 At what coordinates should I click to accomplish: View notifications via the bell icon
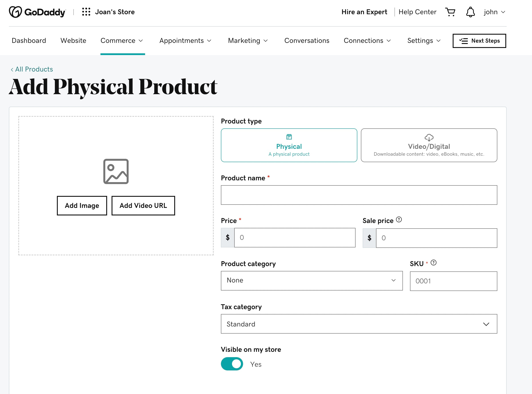click(470, 12)
